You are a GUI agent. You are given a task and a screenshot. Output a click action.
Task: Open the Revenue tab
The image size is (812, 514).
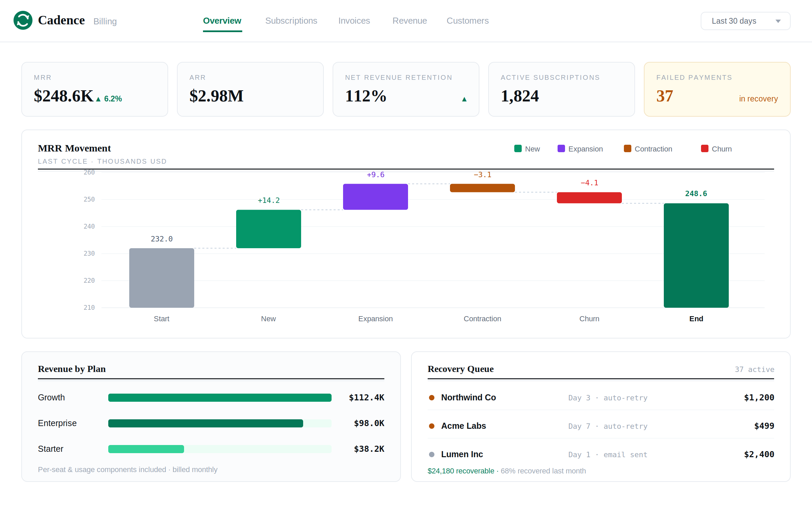coord(410,21)
